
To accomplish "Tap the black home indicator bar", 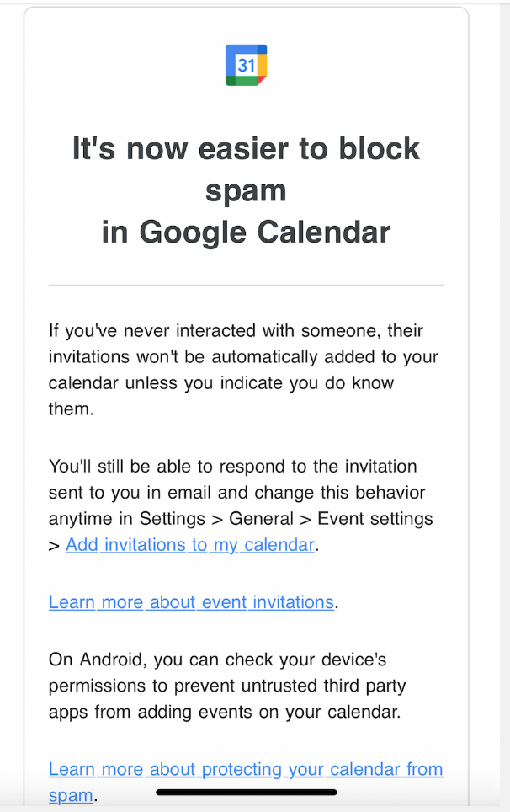I will point(247,793).
